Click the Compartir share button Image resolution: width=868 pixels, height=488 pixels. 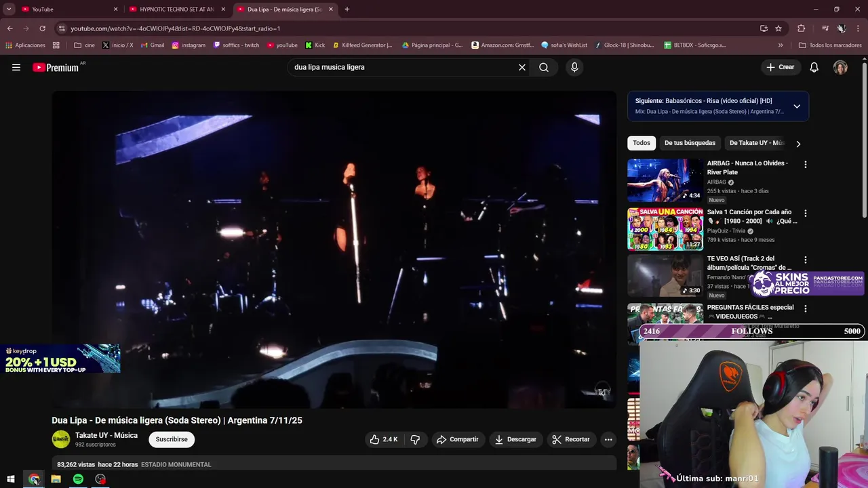tap(458, 439)
